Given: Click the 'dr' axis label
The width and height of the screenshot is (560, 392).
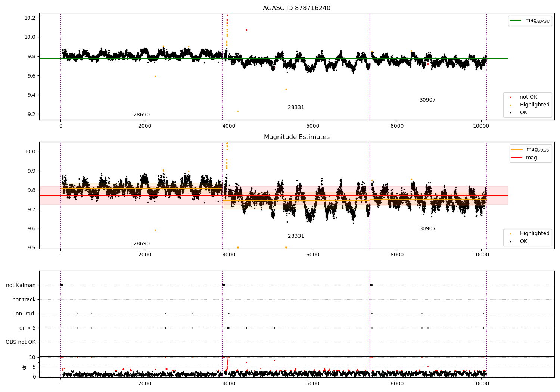Looking at the screenshot, I should pos(24,367).
